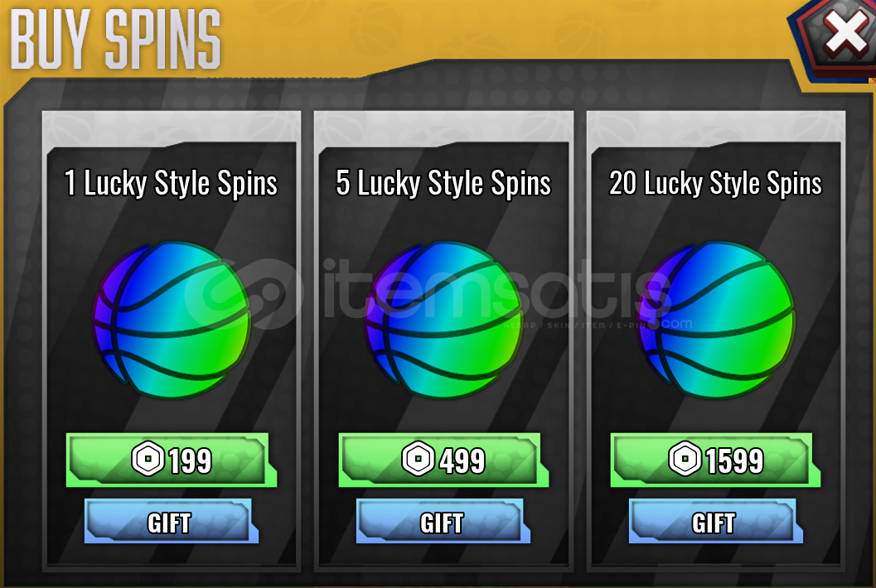Click the gray header strip above 20 Lucky Style Spins

(716, 128)
